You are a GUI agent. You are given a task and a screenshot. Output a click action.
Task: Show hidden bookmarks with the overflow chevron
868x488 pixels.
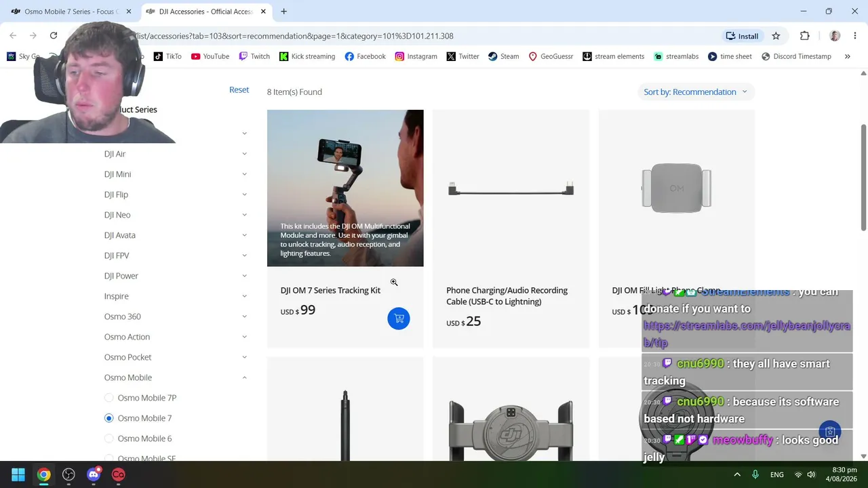pyautogui.click(x=847, y=56)
